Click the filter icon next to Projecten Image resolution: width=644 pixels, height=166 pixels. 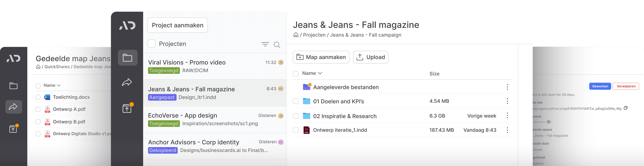point(265,44)
